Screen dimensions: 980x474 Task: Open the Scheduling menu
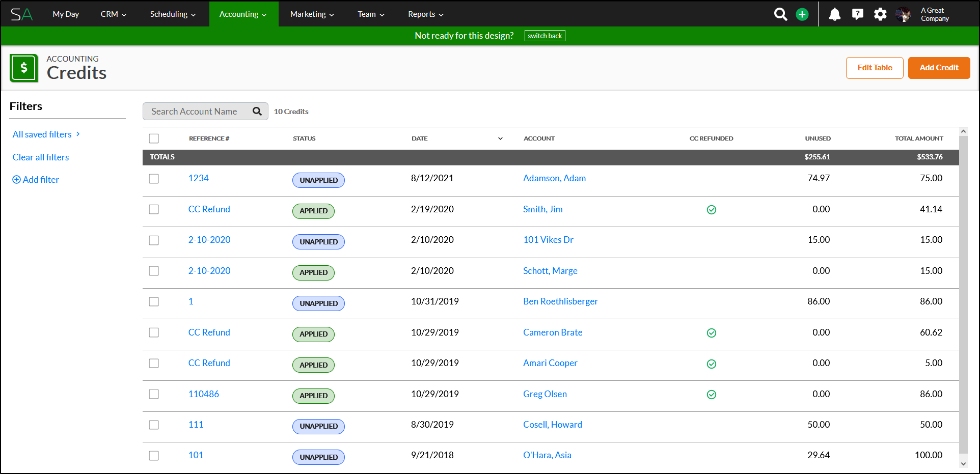coord(173,14)
